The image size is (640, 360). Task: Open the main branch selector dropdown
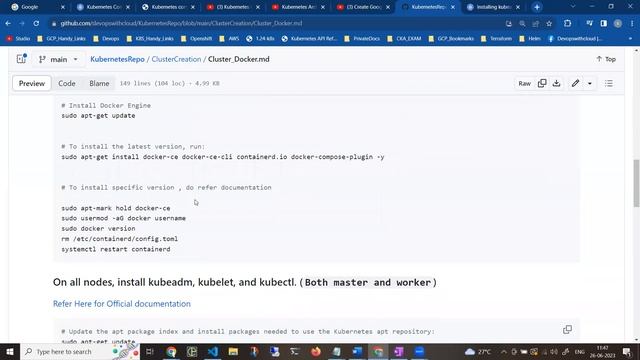[x=58, y=59]
